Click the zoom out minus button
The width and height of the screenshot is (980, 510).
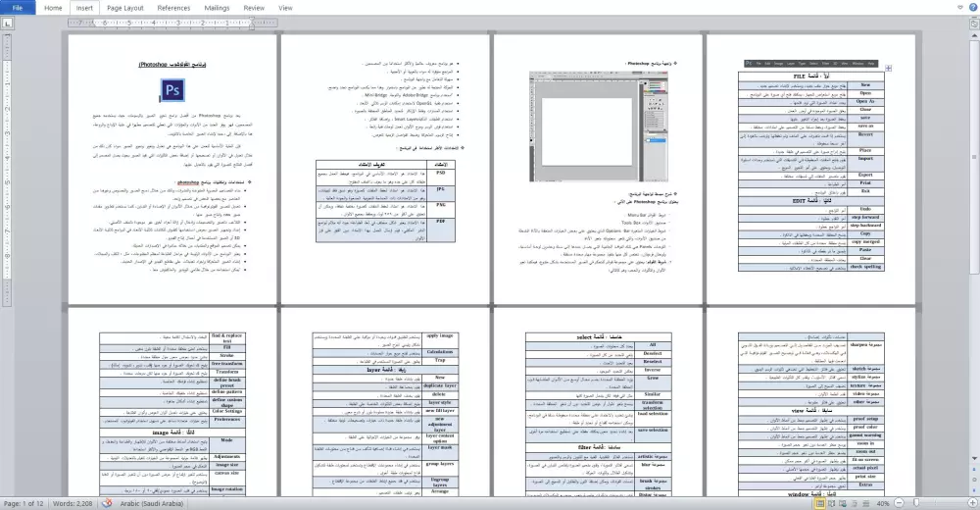[899, 503]
